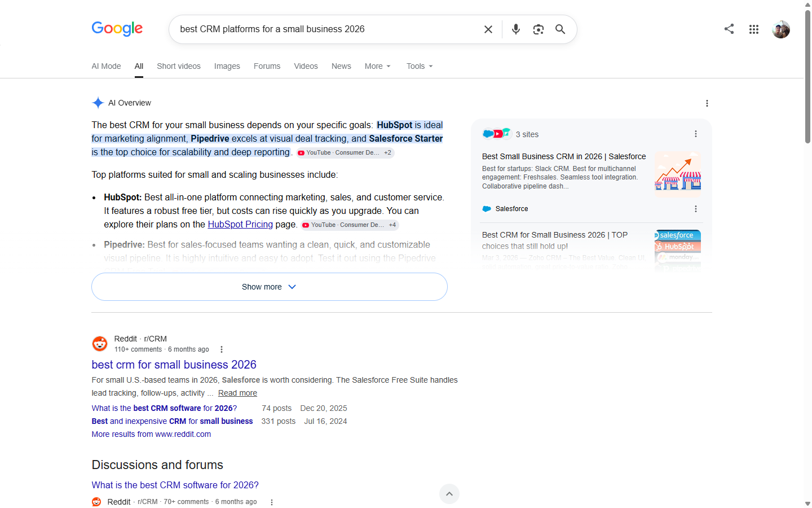Select the All results tab
The image size is (812, 508).
[x=139, y=66]
